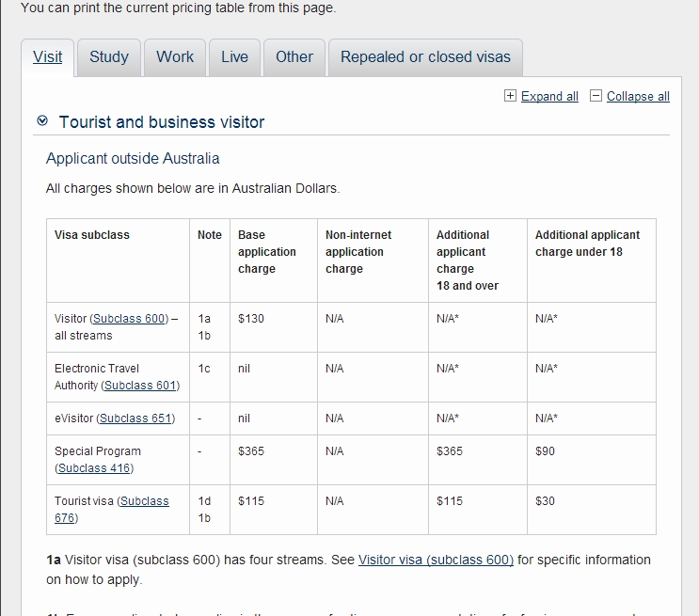The height and width of the screenshot is (616, 699).
Task: Click the plus icon beside Expand all
Action: coord(511,96)
